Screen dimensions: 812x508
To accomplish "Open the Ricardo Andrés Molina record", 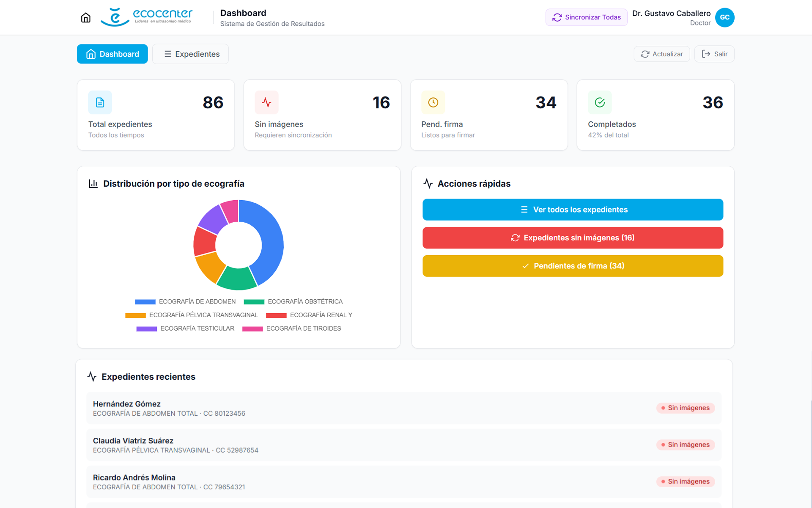I will [404, 482].
